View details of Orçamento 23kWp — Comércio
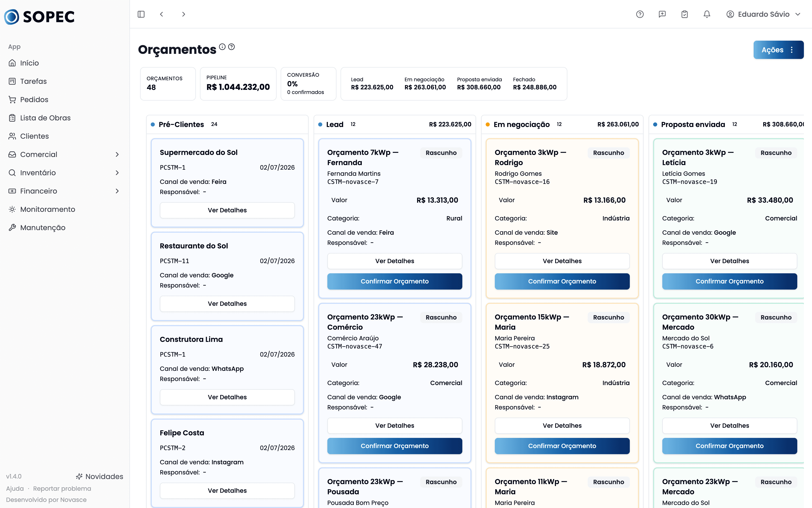The height and width of the screenshot is (508, 812). 395,426
